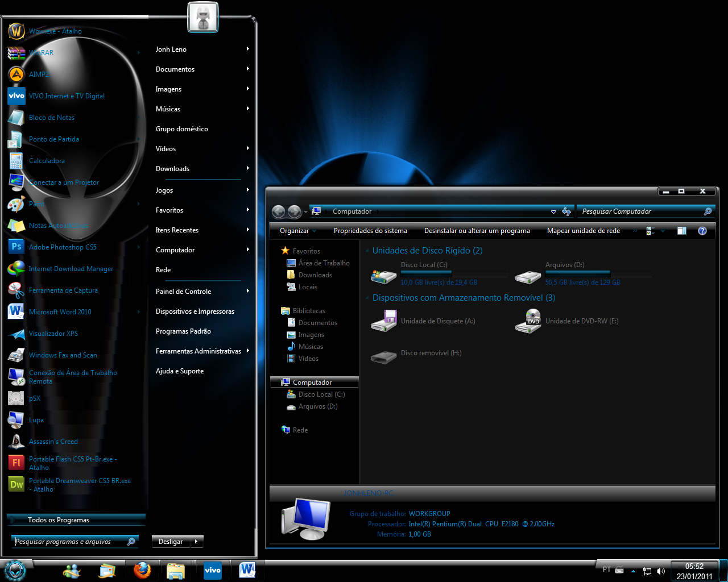Open the Desligar options arrow
728x582 pixels.
196,541
